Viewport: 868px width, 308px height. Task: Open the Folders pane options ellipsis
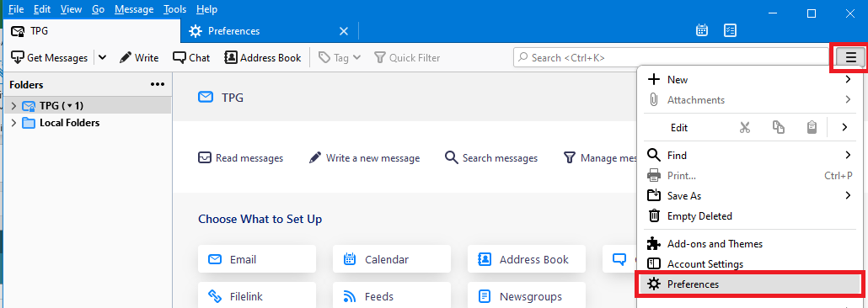click(x=158, y=85)
